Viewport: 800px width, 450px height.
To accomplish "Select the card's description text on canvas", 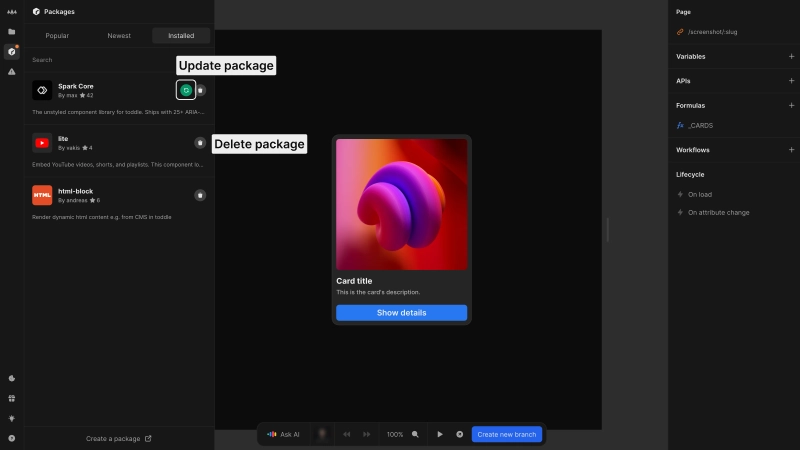I will point(378,292).
